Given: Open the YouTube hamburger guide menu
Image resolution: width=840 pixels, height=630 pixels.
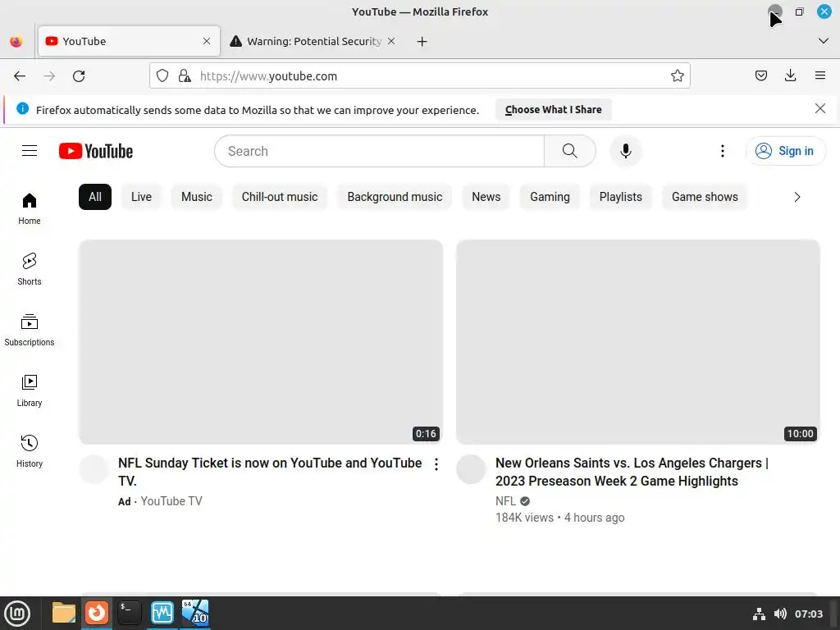Looking at the screenshot, I should (x=30, y=151).
